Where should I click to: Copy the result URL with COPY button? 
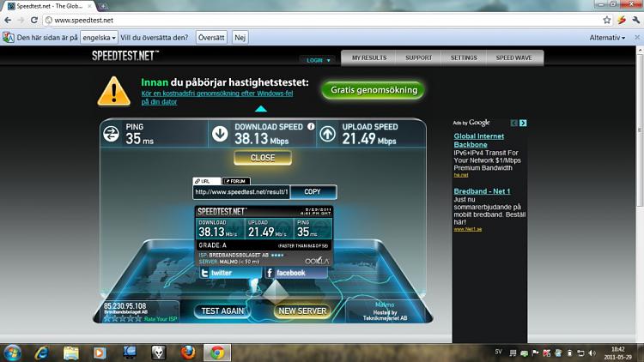[x=313, y=191]
